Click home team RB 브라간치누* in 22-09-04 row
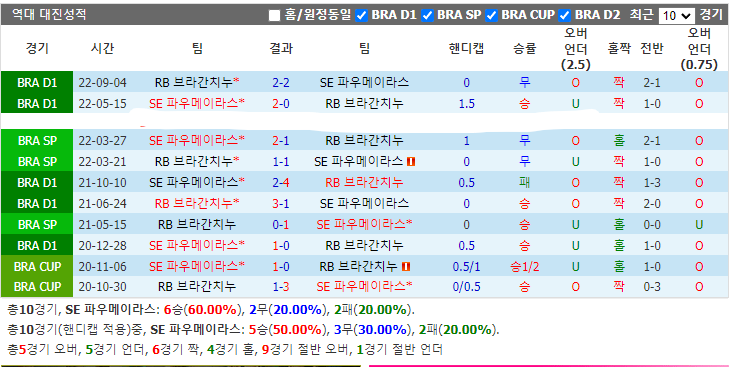Viewport: 730px width, 370px height. click(197, 82)
